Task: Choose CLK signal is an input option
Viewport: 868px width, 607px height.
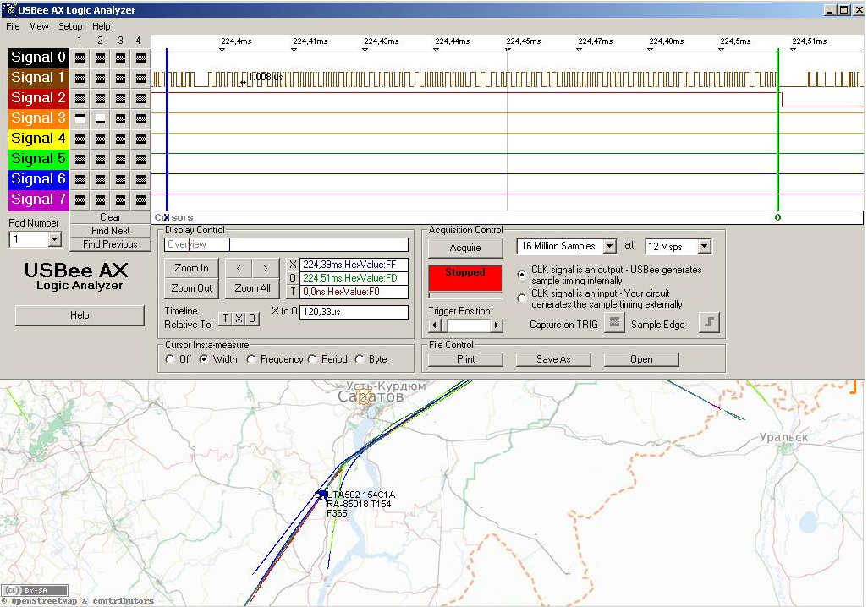Action: 521,298
